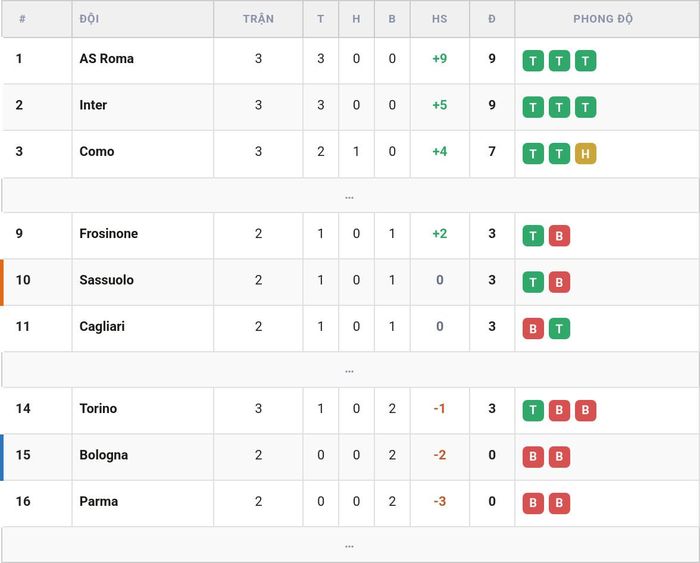This screenshot has width=700, height=563.
Task: Click the ĐỘI column header
Action: (89, 19)
